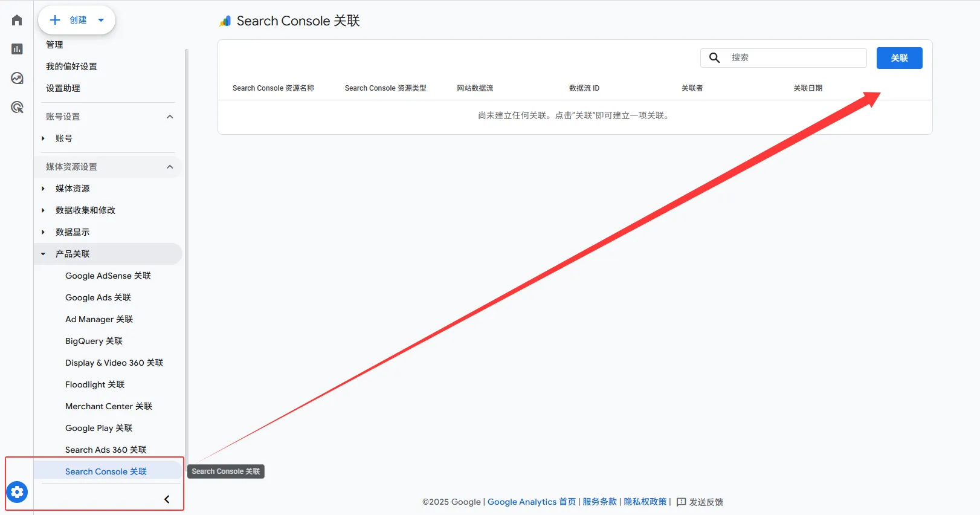980x515 pixels.
Task: Select Search Ads 360 关联
Action: click(106, 450)
